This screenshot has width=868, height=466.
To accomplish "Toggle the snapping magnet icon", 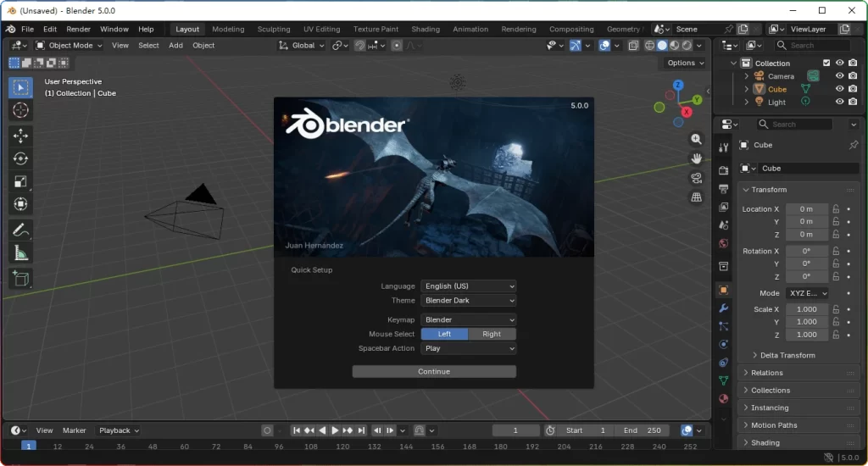I will [359, 46].
